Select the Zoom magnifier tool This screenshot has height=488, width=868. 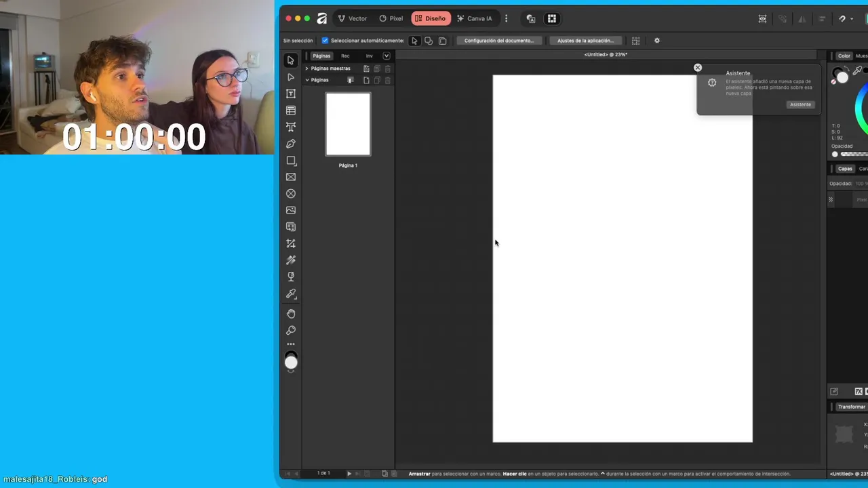click(x=291, y=330)
